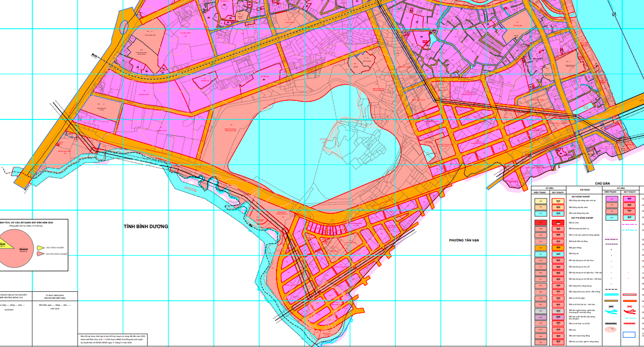The width and height of the screenshot is (644, 347).
Task: Click the orange existing-status swatch for Đất giao thông
Action: point(541,248)
